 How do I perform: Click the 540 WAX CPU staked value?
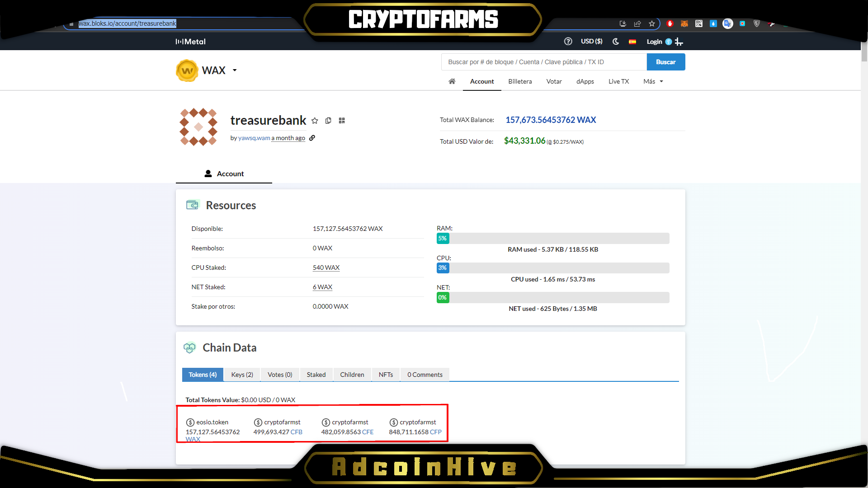326,267
